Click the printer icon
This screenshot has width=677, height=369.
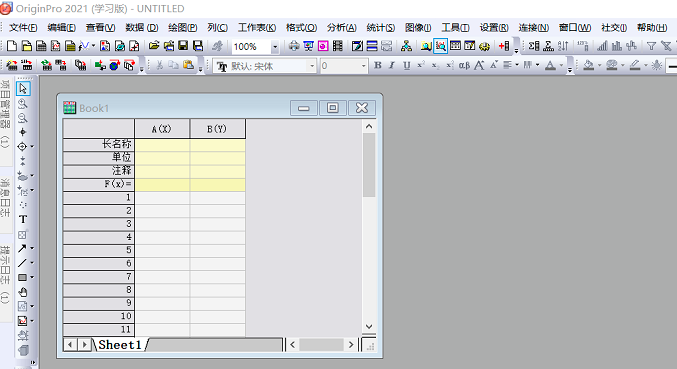(x=294, y=46)
